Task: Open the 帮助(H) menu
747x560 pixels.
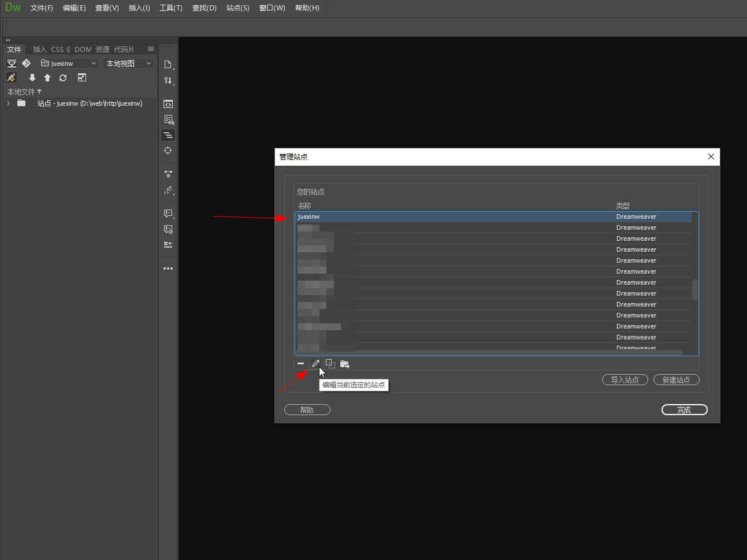Action: (307, 8)
